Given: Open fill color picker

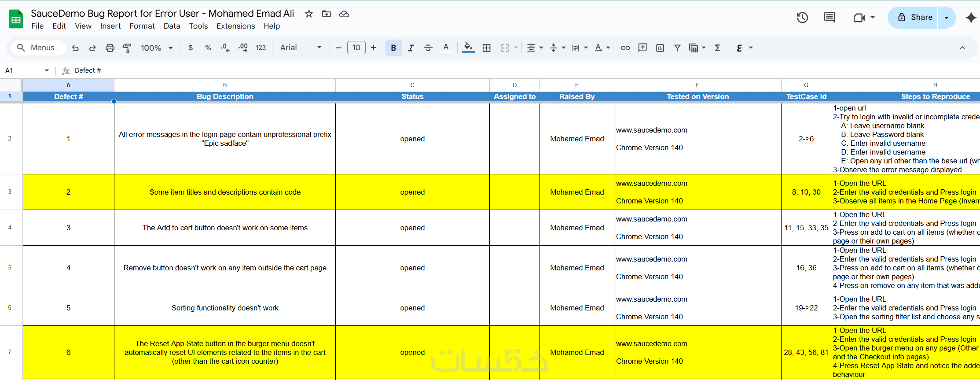Looking at the screenshot, I should coord(468,48).
